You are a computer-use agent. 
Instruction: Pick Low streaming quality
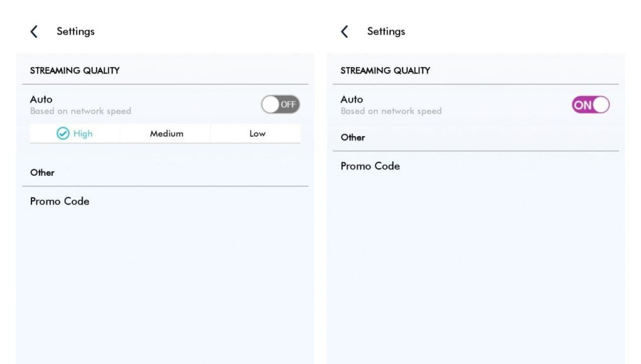click(x=257, y=134)
